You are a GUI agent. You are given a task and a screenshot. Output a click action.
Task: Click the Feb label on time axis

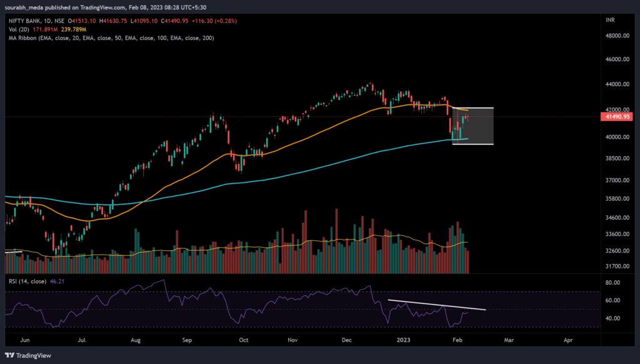point(457,340)
